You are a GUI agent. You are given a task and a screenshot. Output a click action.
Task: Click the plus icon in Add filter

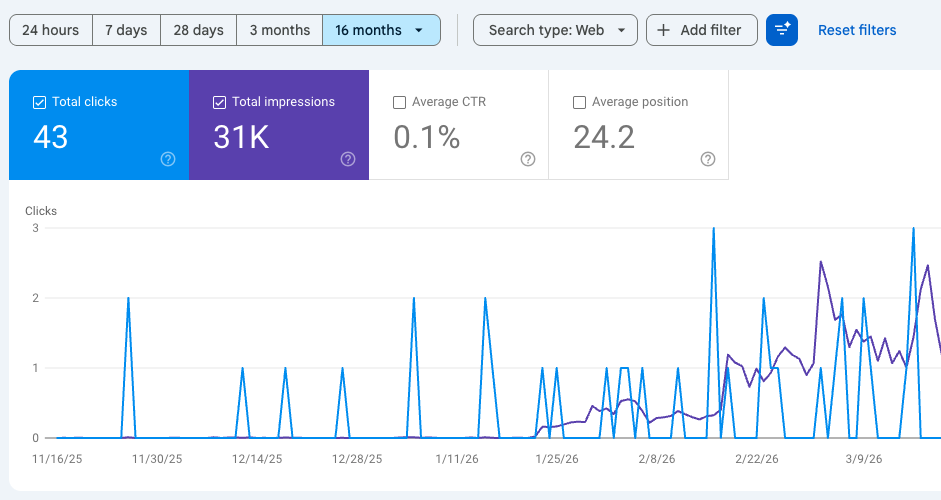pyautogui.click(x=663, y=30)
